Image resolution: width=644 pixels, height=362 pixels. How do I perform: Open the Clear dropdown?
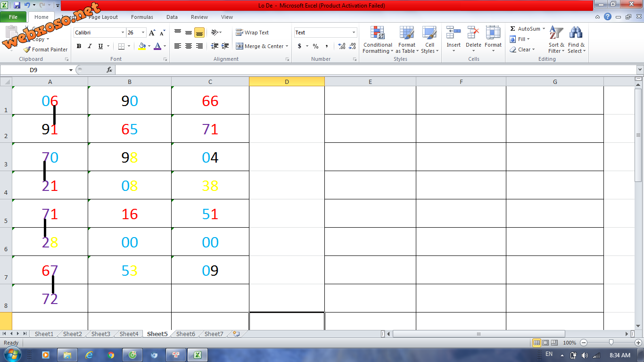click(x=522, y=49)
